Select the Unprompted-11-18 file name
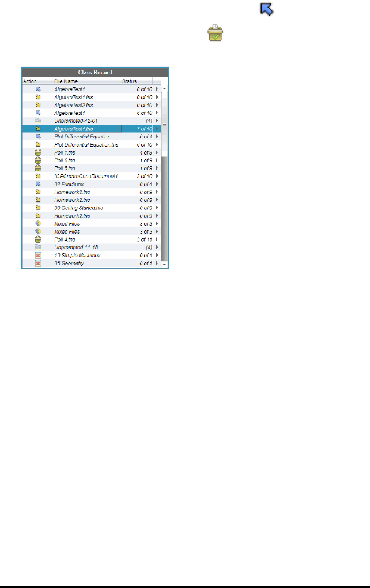The image size is (370, 588). pos(76,248)
